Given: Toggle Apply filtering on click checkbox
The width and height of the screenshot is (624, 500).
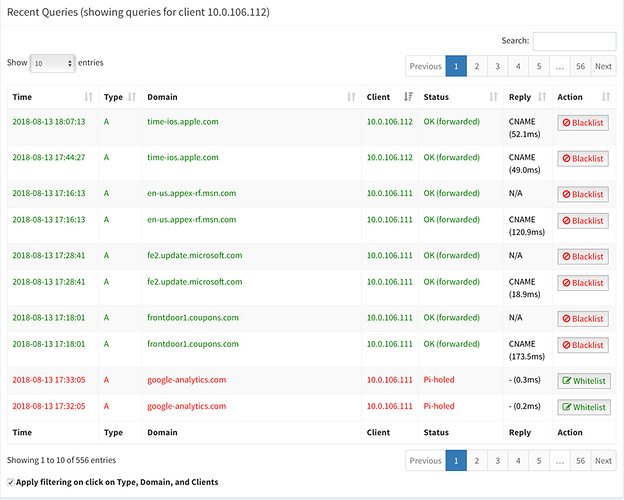Looking at the screenshot, I should tap(10, 482).
